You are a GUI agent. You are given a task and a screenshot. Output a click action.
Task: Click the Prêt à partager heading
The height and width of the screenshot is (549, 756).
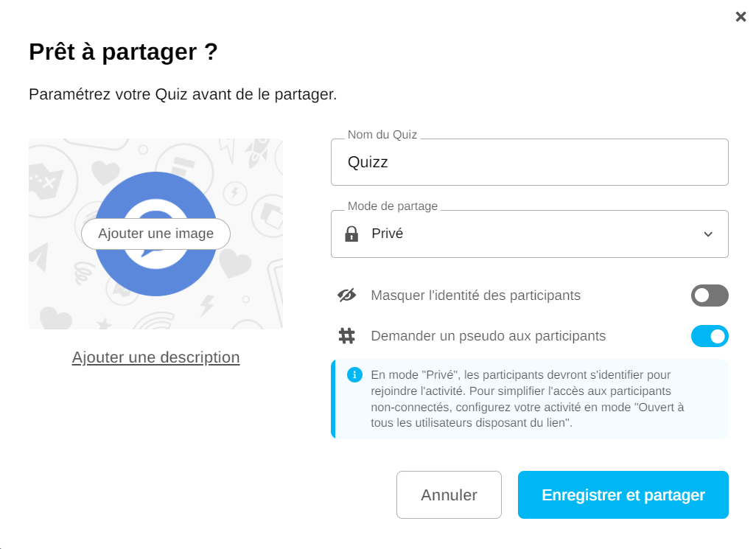point(123,52)
